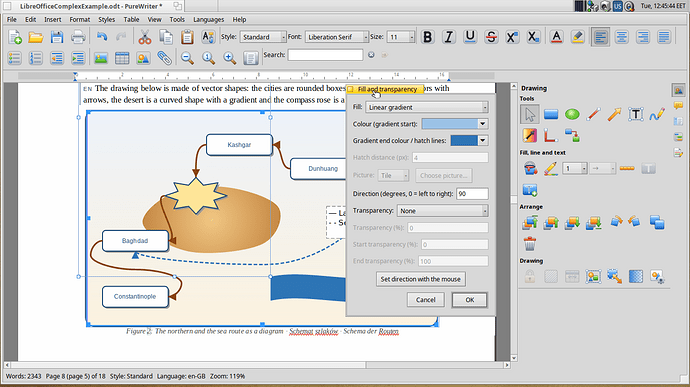
Task: Open the Styles menu
Action: tap(106, 19)
